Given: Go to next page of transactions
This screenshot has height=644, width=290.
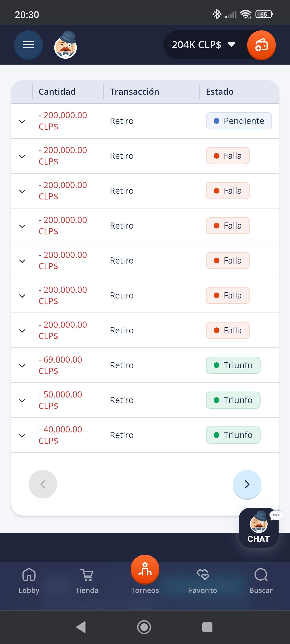Looking at the screenshot, I should [x=247, y=484].
